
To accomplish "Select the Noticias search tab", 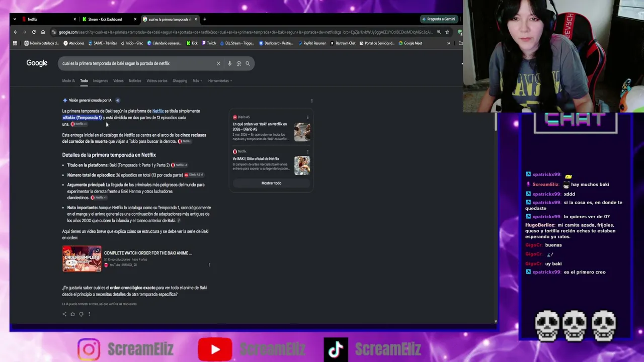I will coord(135,80).
